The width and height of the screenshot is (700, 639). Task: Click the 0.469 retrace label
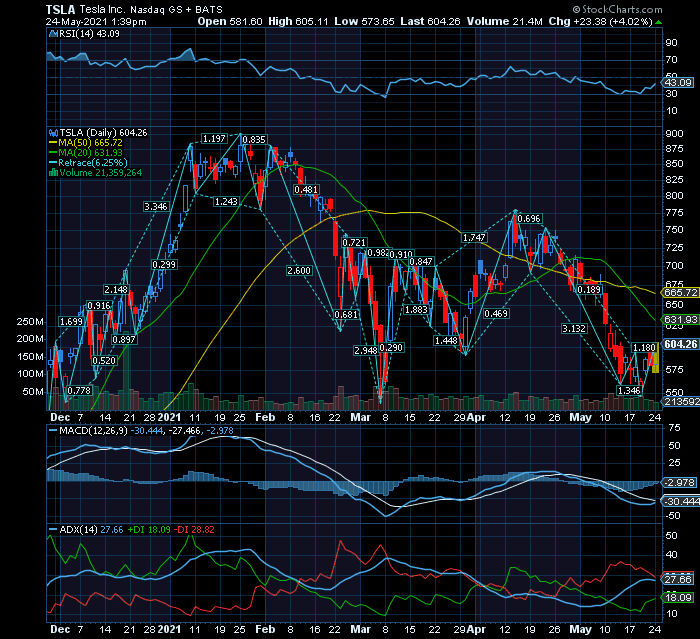click(x=496, y=313)
